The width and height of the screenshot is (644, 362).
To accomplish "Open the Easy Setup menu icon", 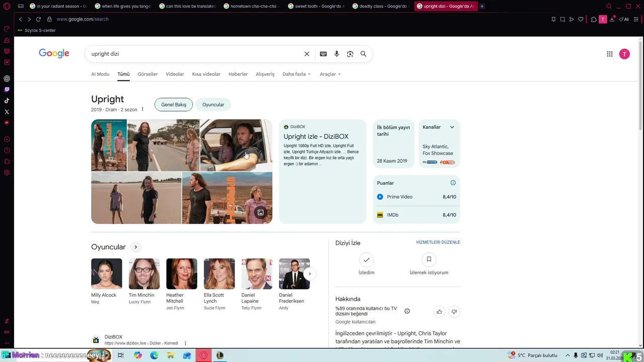I will tap(636, 19).
